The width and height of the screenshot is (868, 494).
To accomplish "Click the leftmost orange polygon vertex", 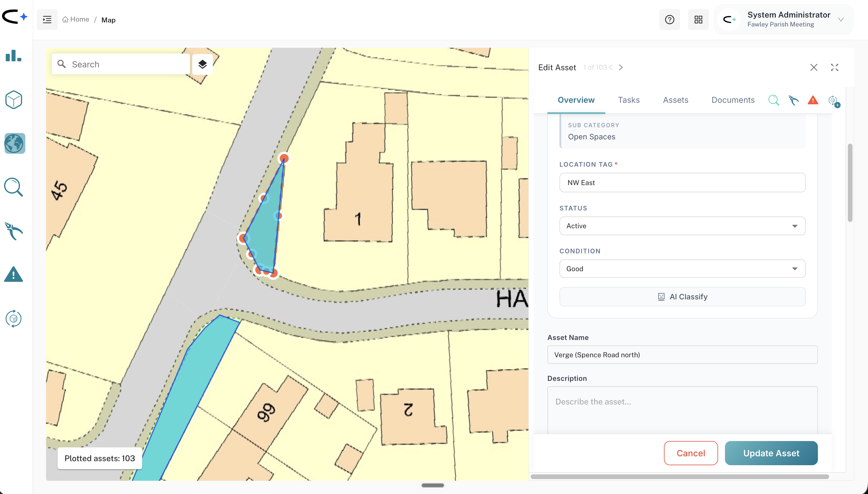I will coord(243,238).
